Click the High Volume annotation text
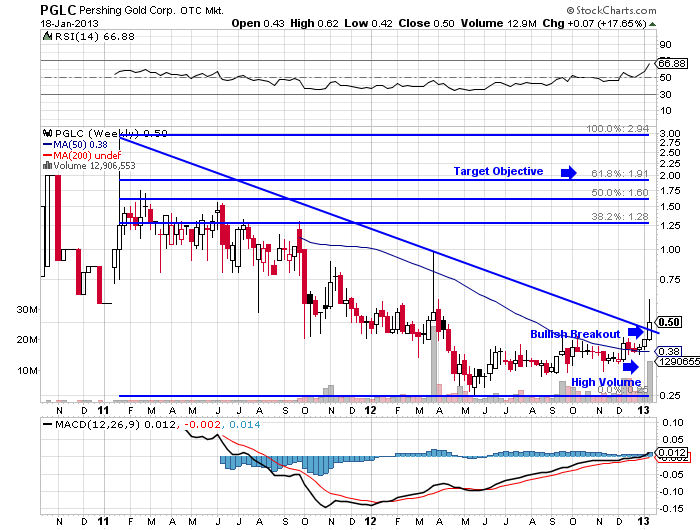Image resolution: width=700 pixels, height=530 pixels. (606, 382)
